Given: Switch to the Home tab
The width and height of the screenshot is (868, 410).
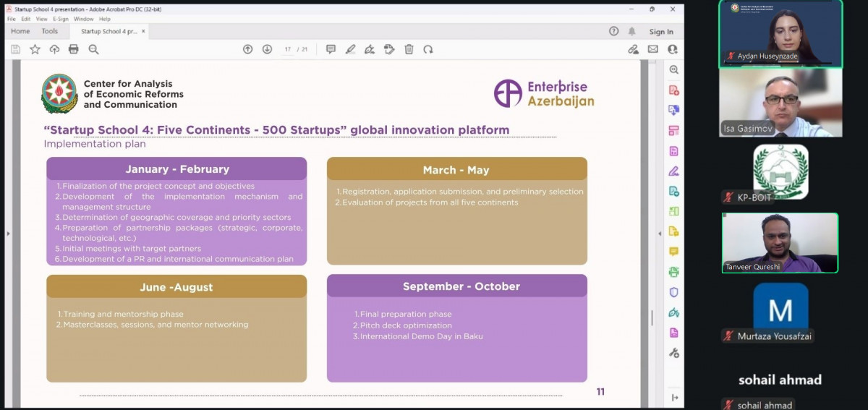Looking at the screenshot, I should pos(20,31).
